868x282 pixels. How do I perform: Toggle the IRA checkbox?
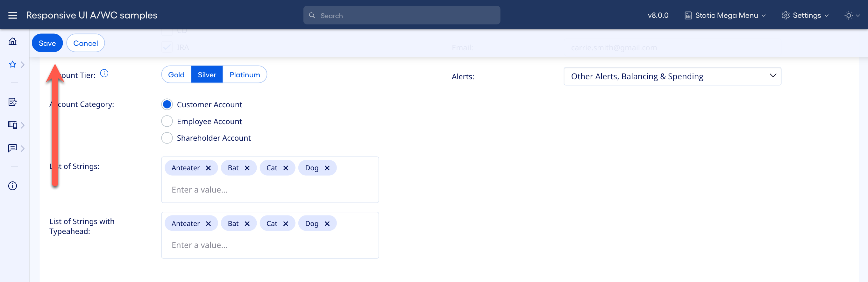pyautogui.click(x=167, y=47)
